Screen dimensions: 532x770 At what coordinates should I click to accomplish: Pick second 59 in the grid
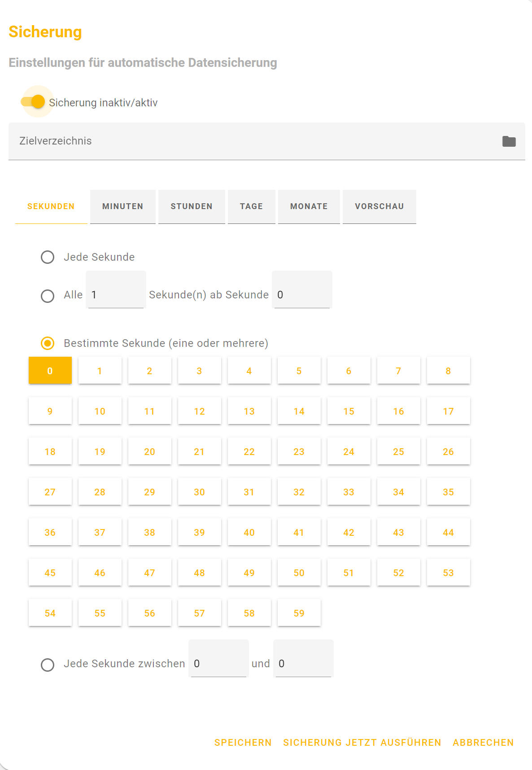(x=299, y=613)
